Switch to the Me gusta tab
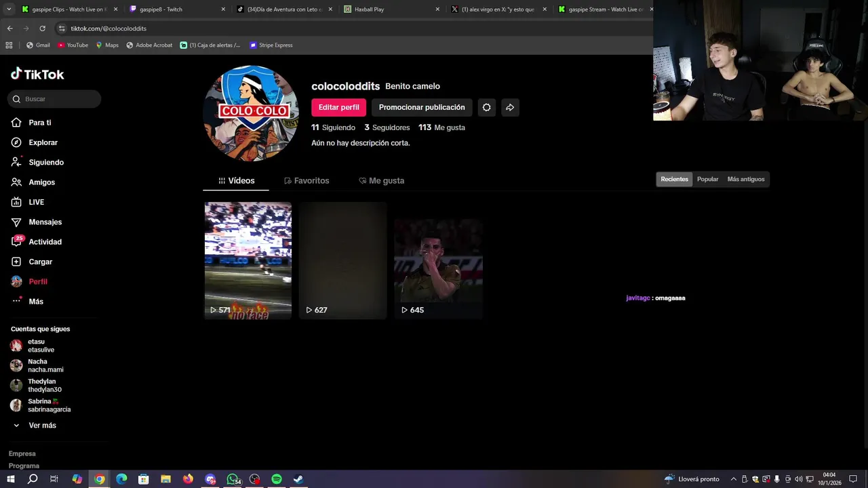 tap(381, 181)
